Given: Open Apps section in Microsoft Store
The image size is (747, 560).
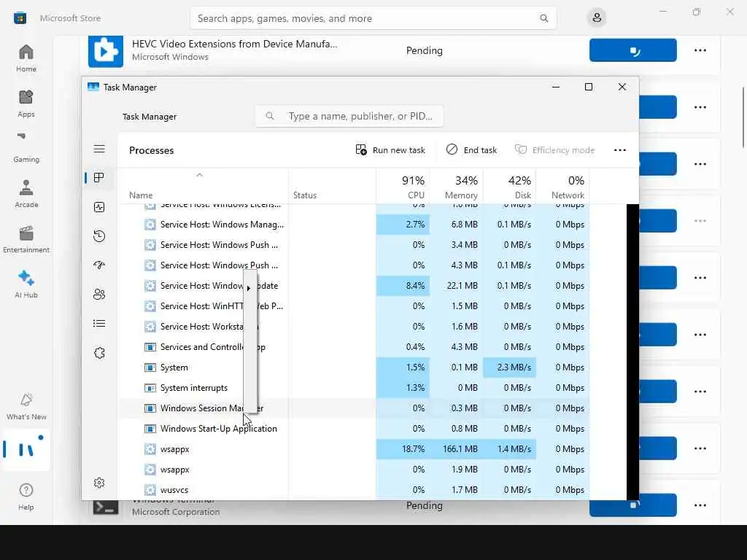Looking at the screenshot, I should pyautogui.click(x=26, y=104).
